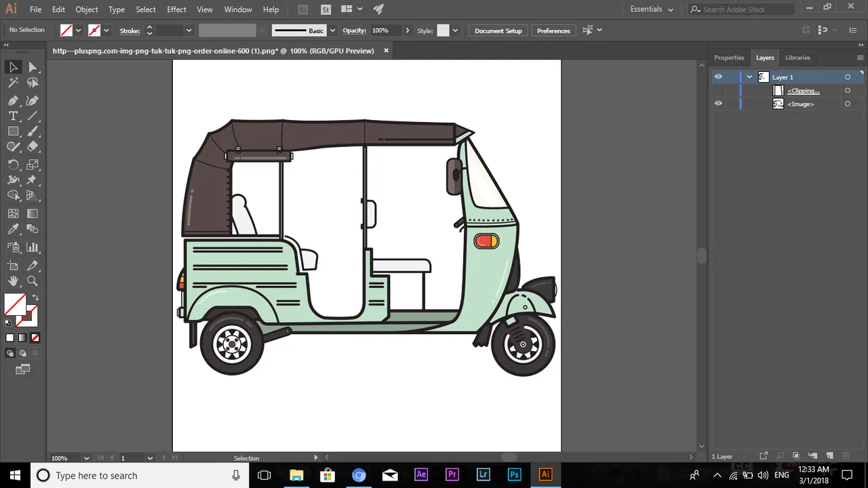
Task: Open the Window menu
Action: 238,9
